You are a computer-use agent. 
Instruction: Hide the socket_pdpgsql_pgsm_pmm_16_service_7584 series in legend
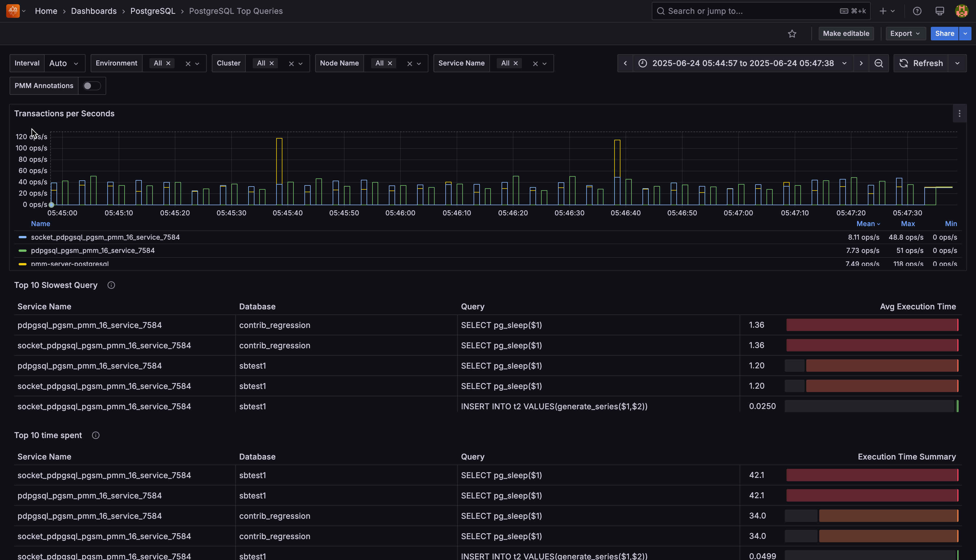point(105,237)
